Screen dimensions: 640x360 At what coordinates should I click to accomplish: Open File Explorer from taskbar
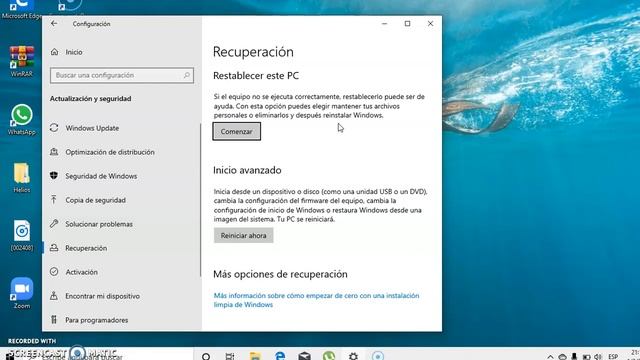tap(255, 356)
